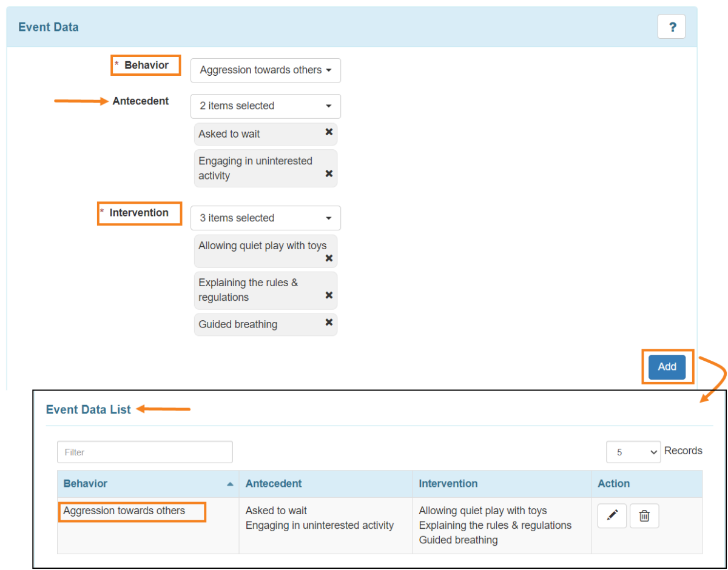Remove 'Allowing quiet play with toys' tag
The width and height of the screenshot is (728, 570).
pyautogui.click(x=329, y=258)
